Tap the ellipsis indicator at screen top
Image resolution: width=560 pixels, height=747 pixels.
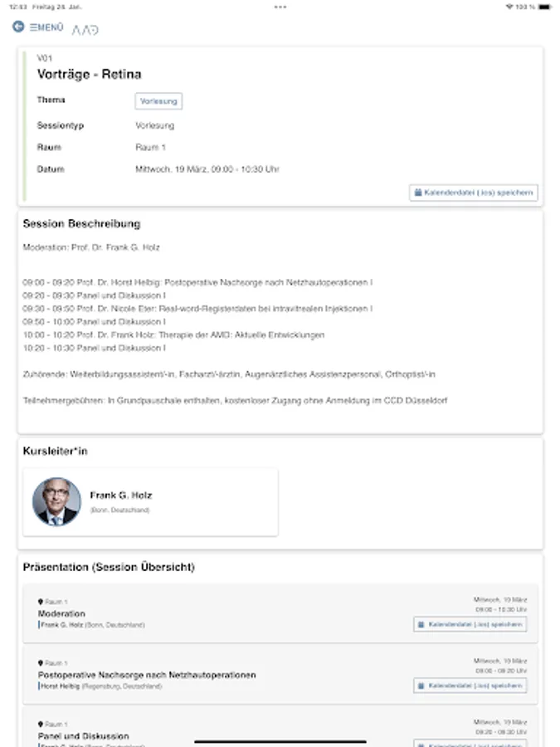click(280, 7)
